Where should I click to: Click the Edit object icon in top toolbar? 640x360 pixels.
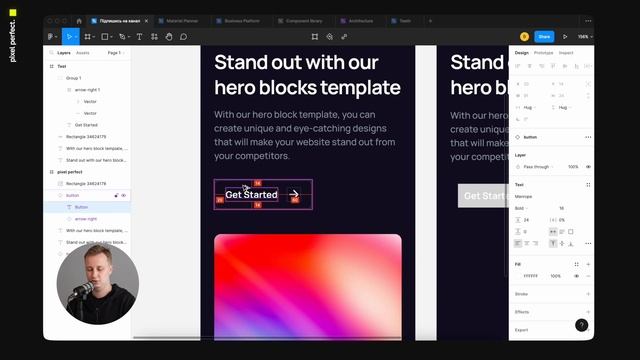pyautogui.click(x=315, y=37)
